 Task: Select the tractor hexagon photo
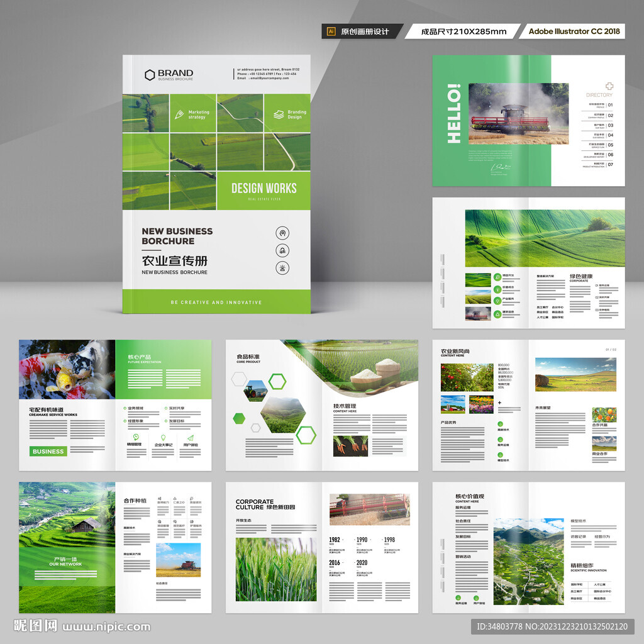255,391
